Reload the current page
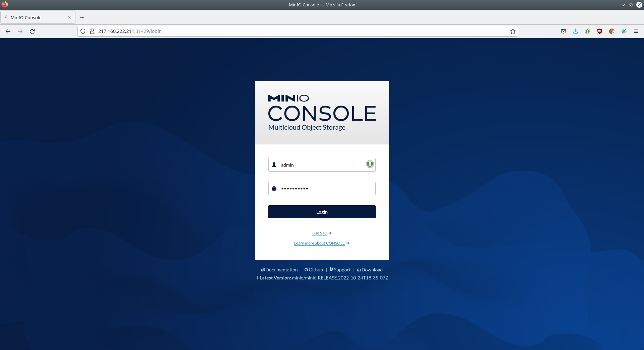Image resolution: width=644 pixels, height=350 pixels. pos(32,31)
